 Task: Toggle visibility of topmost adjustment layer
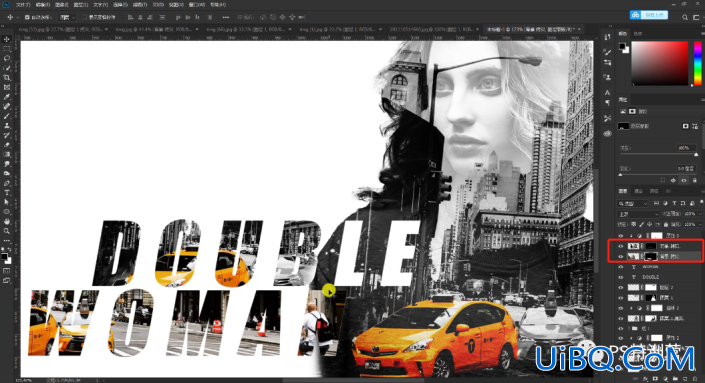point(621,236)
